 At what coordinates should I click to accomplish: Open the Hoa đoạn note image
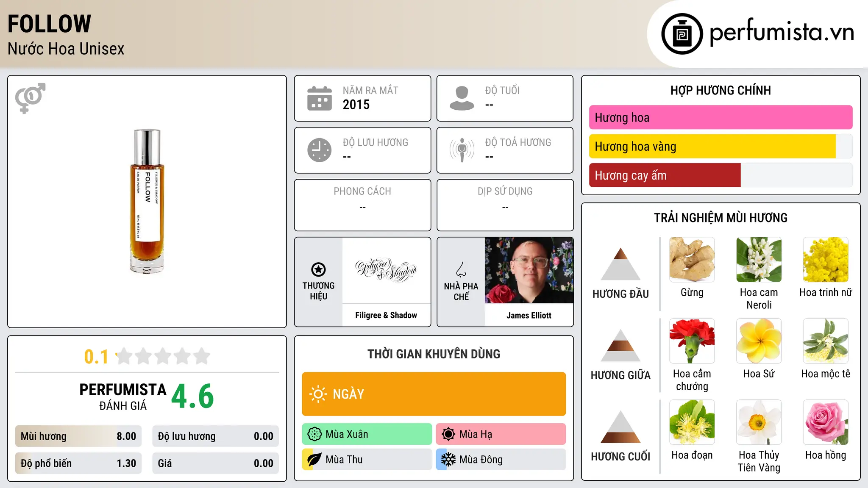tap(692, 422)
